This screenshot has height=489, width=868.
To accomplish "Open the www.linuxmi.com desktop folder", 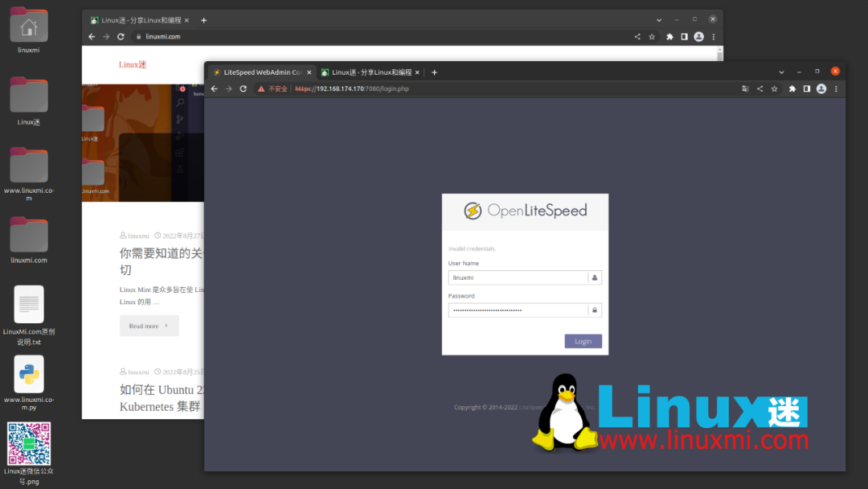I will (29, 165).
